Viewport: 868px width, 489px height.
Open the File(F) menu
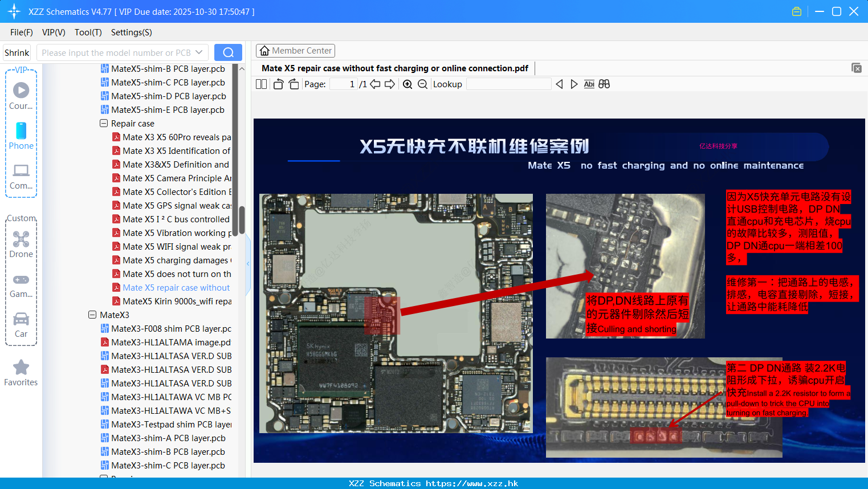pos(22,32)
